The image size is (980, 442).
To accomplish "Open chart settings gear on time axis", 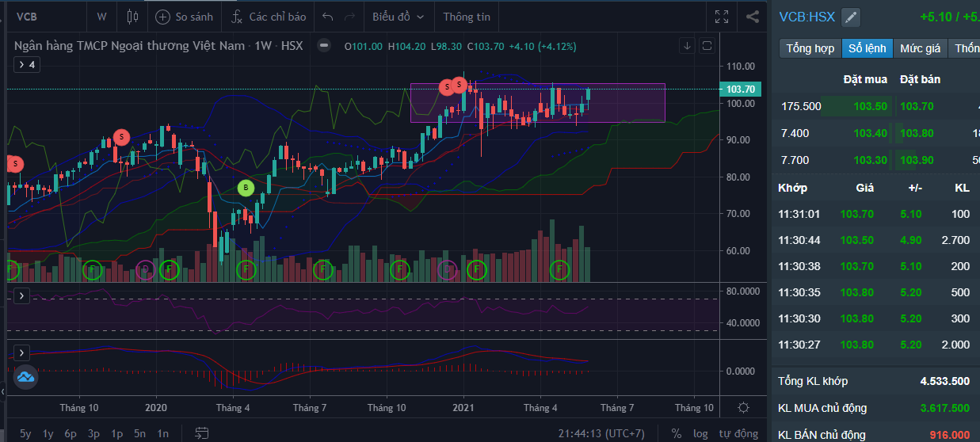I will tap(743, 407).
